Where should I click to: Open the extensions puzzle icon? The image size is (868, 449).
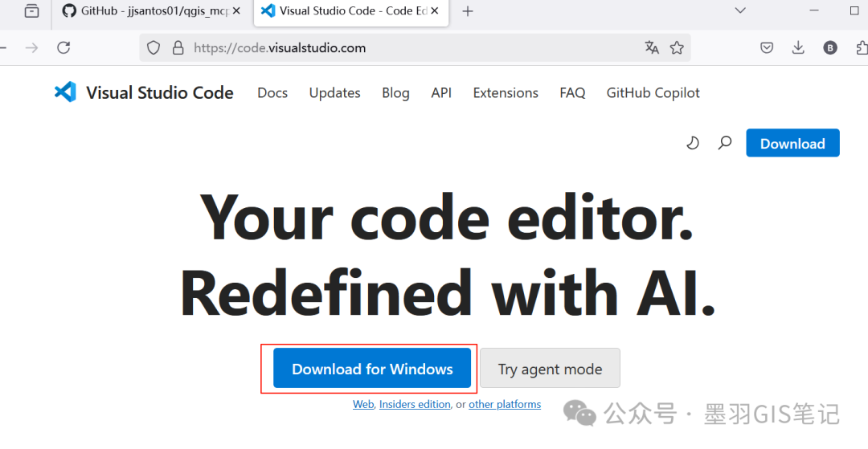tap(861, 47)
